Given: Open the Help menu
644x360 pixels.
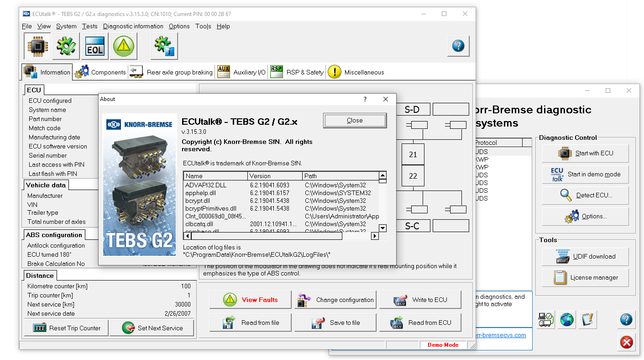Looking at the screenshot, I should (223, 26).
